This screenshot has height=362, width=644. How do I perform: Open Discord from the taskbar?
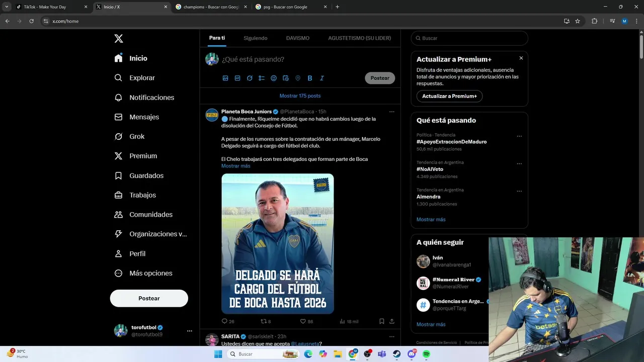pos(412,354)
